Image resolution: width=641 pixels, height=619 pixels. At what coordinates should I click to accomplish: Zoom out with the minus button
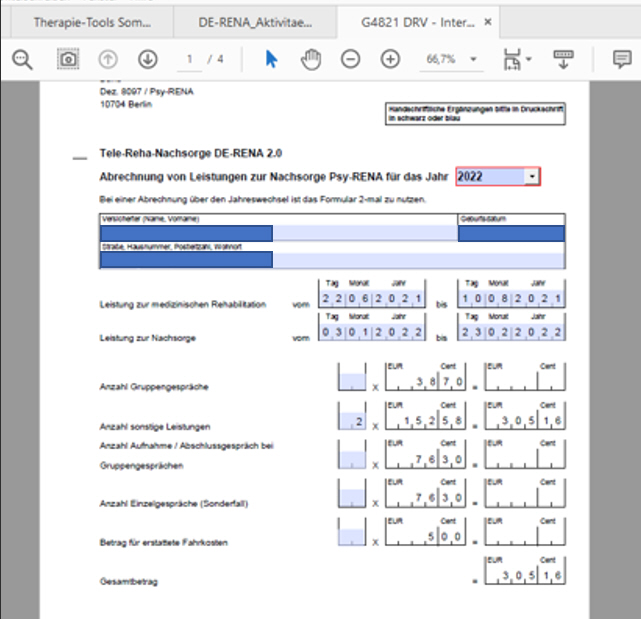351,60
